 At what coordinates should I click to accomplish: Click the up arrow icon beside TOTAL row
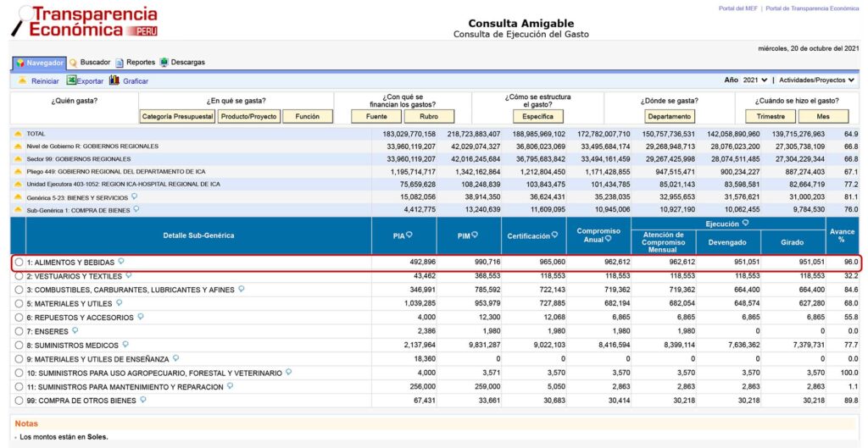(x=18, y=134)
